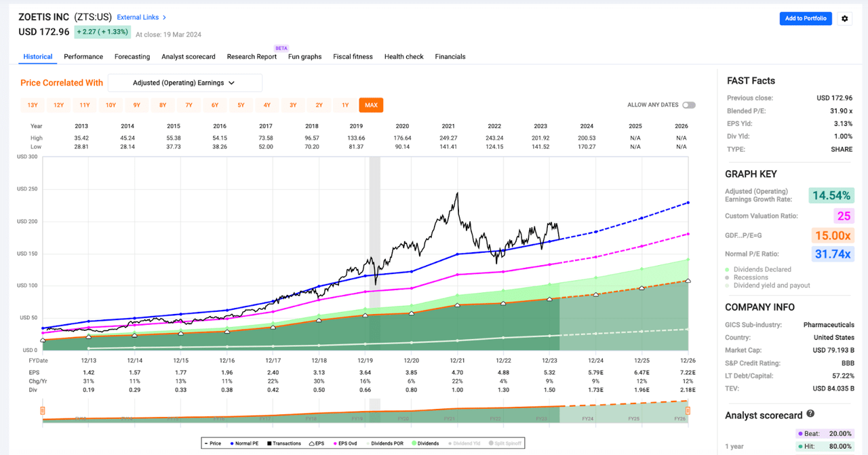Click the black Transactions legend square
868x455 pixels.
click(269, 443)
